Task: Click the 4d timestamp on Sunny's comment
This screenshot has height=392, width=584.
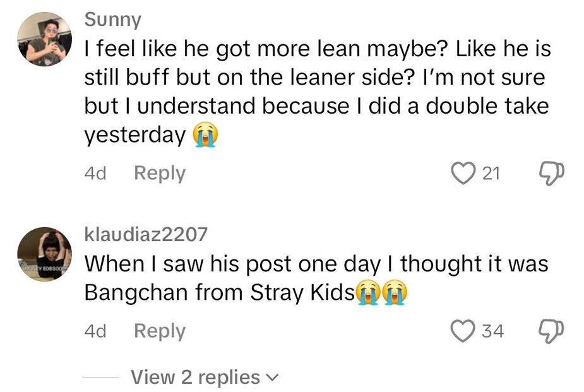Action: pyautogui.click(x=95, y=173)
